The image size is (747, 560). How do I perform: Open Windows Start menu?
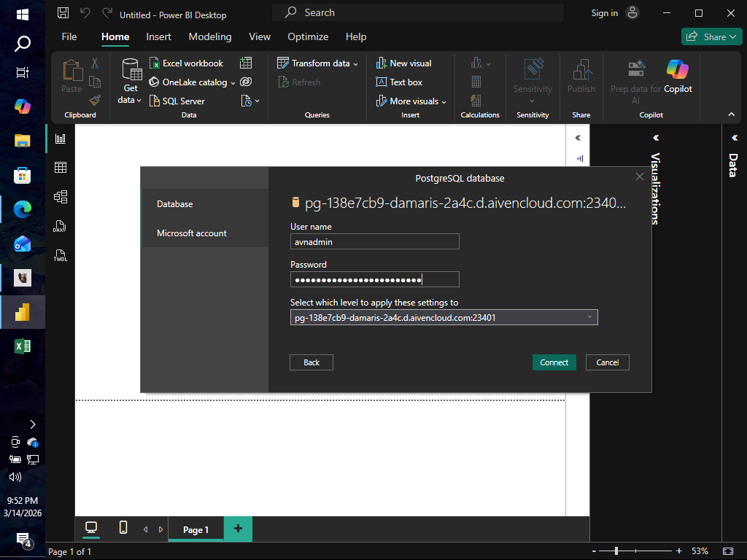23,15
